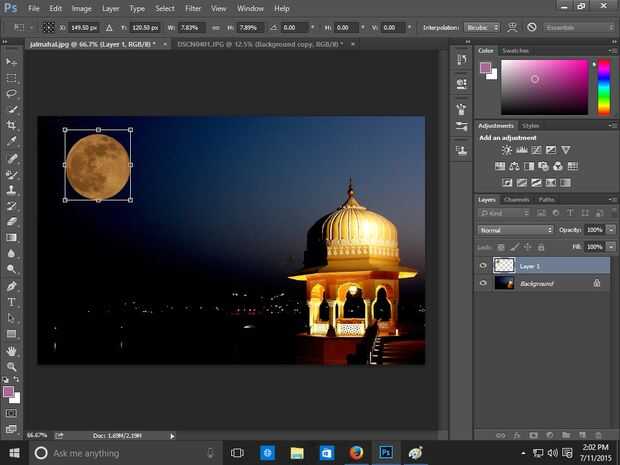Image resolution: width=620 pixels, height=465 pixels.
Task: Select the Horizontal Type tool
Action: click(12, 302)
